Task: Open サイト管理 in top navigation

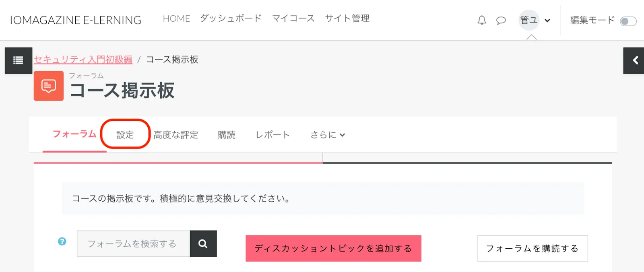Action: [x=347, y=19]
